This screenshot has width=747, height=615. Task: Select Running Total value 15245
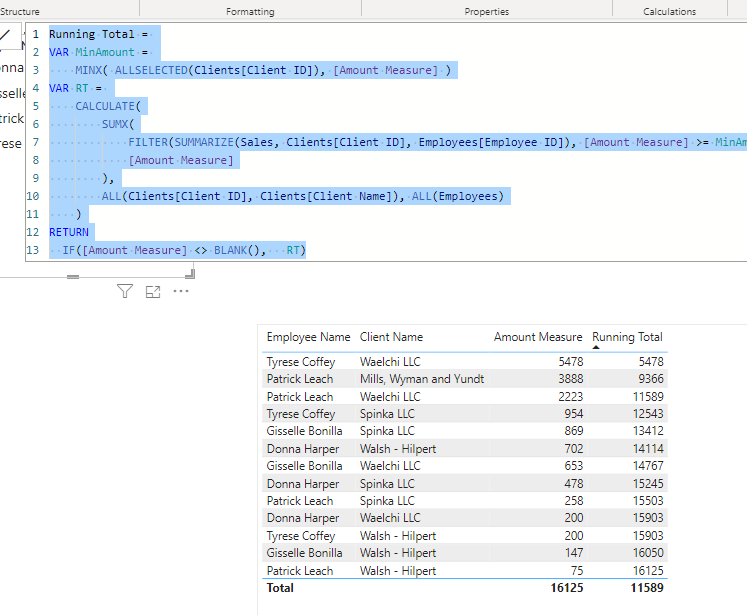tap(648, 484)
